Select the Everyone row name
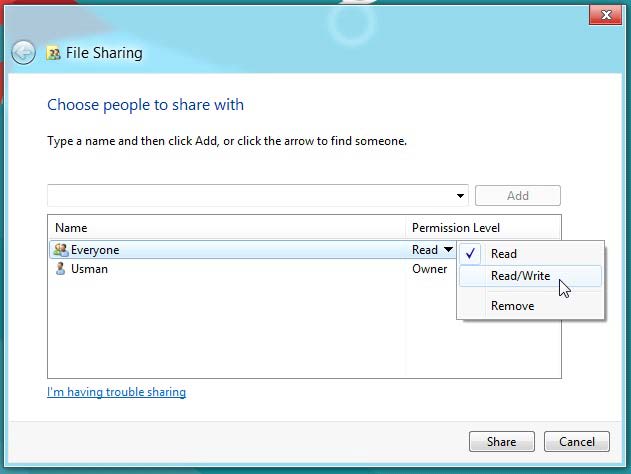 coord(95,250)
